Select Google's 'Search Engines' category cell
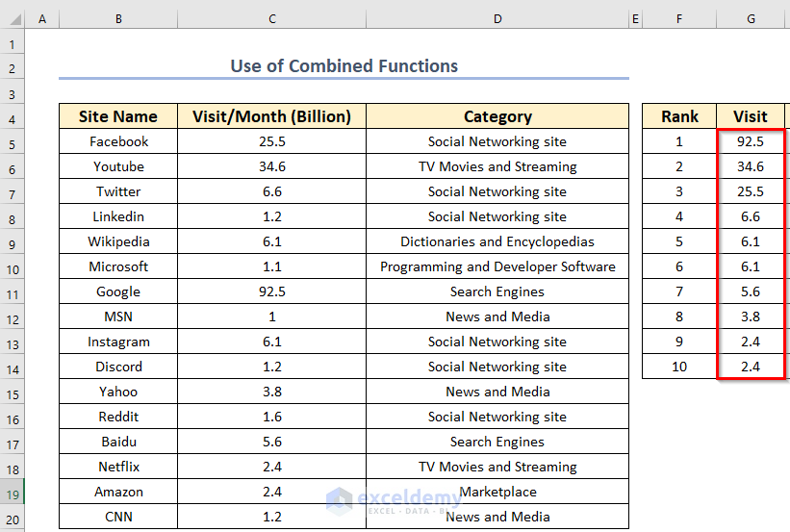The height and width of the screenshot is (532, 790). [x=497, y=291]
